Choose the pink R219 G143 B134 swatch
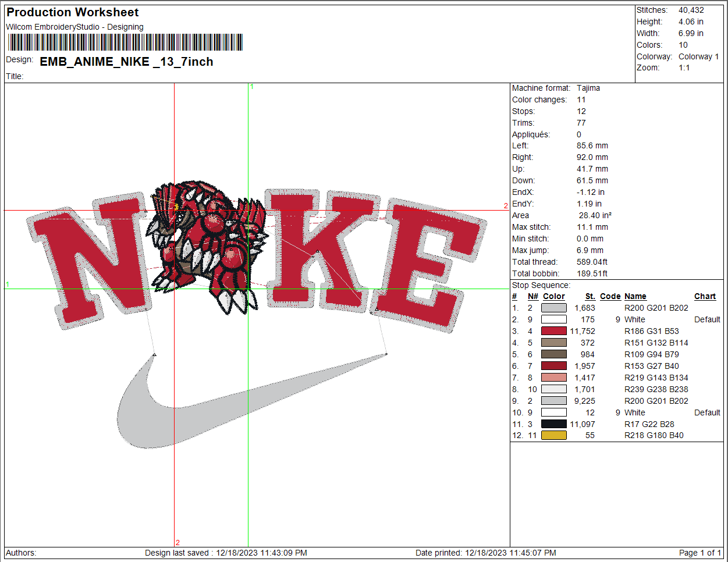Image resolution: width=728 pixels, height=562 pixels. tap(554, 378)
